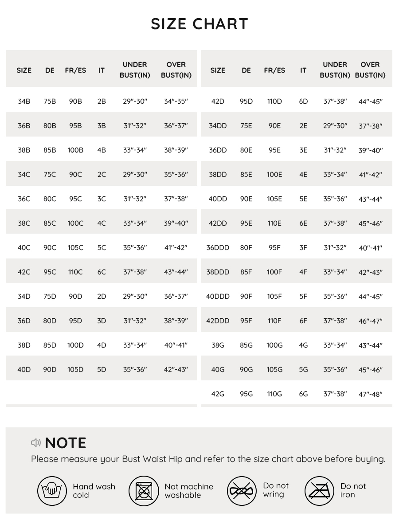Viewport: 399px width, 532px height.
Task: Click the 2B IT size cell
Action: tap(102, 101)
